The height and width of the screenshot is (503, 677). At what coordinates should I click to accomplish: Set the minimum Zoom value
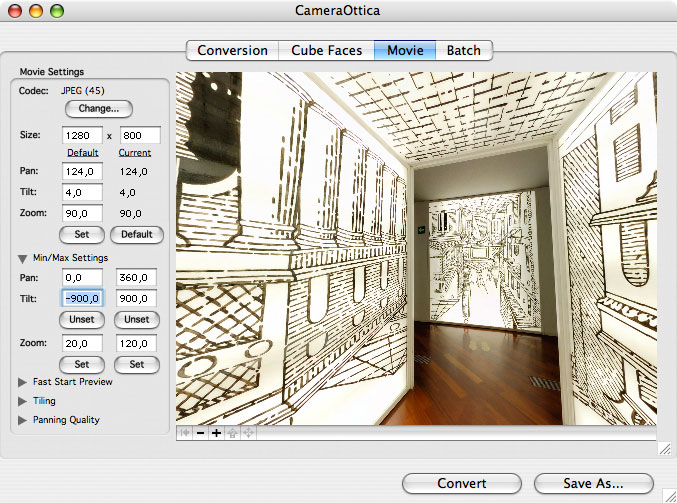point(82,364)
